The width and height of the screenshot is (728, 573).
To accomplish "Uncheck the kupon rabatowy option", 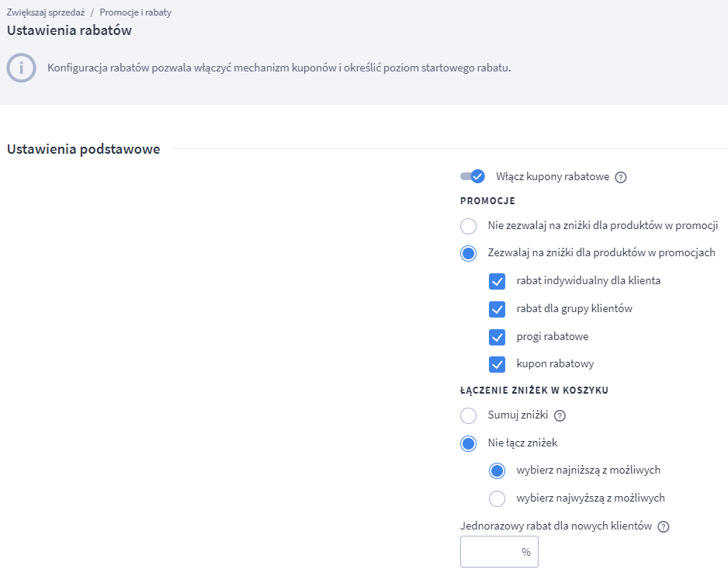I will pos(497,364).
